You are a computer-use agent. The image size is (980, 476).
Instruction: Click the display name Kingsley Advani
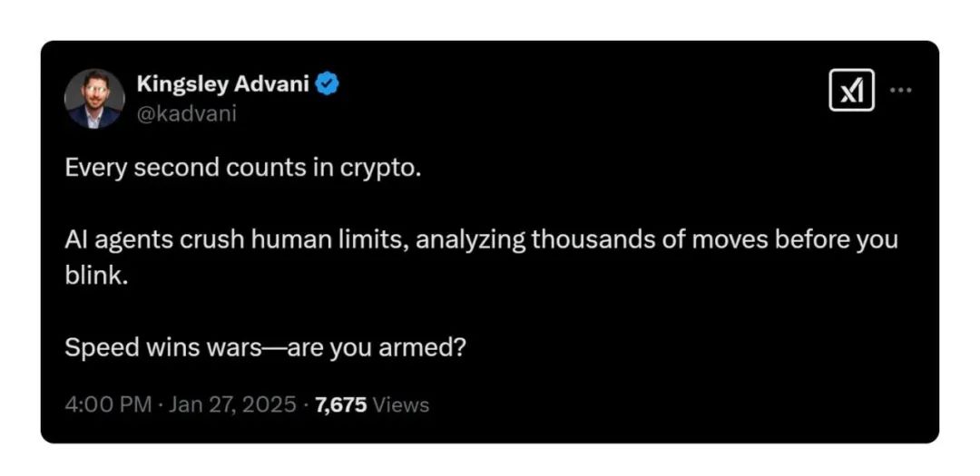click(x=222, y=85)
